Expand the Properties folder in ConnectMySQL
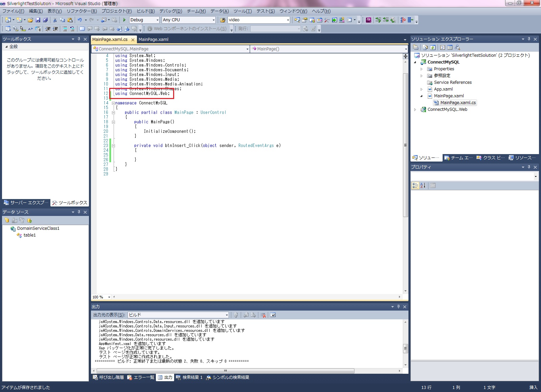 pyautogui.click(x=422, y=69)
